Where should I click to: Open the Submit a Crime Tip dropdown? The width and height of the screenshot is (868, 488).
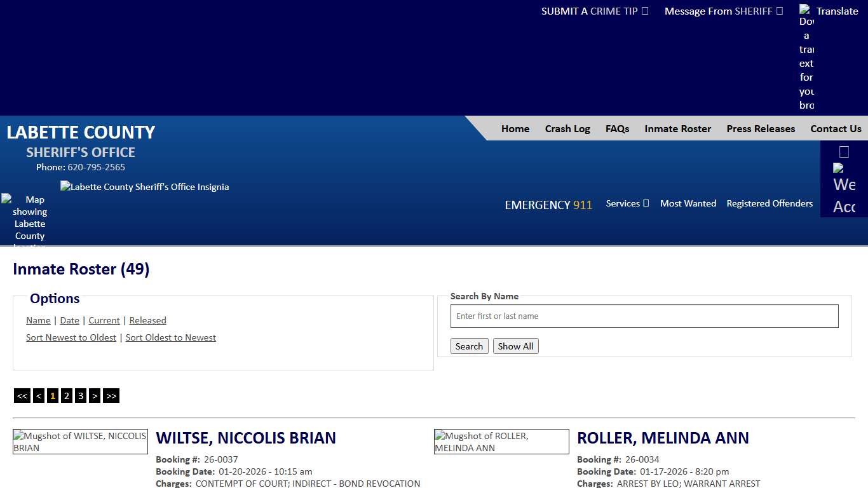pyautogui.click(x=594, y=11)
